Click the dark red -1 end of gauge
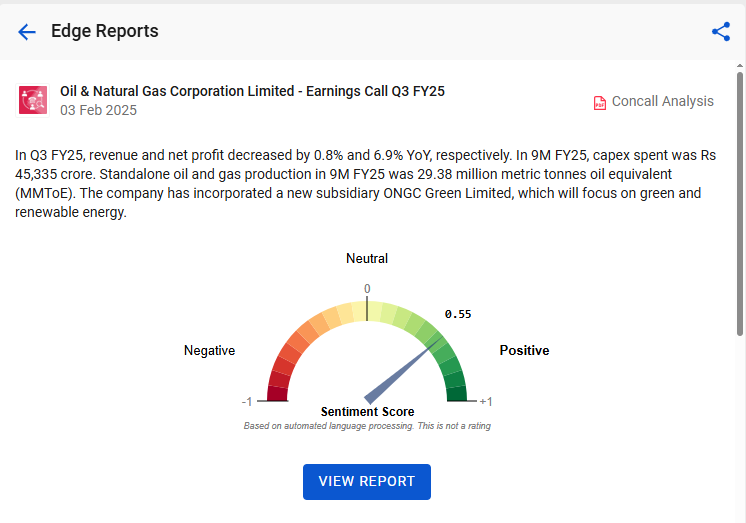This screenshot has height=523, width=746. tap(277, 394)
